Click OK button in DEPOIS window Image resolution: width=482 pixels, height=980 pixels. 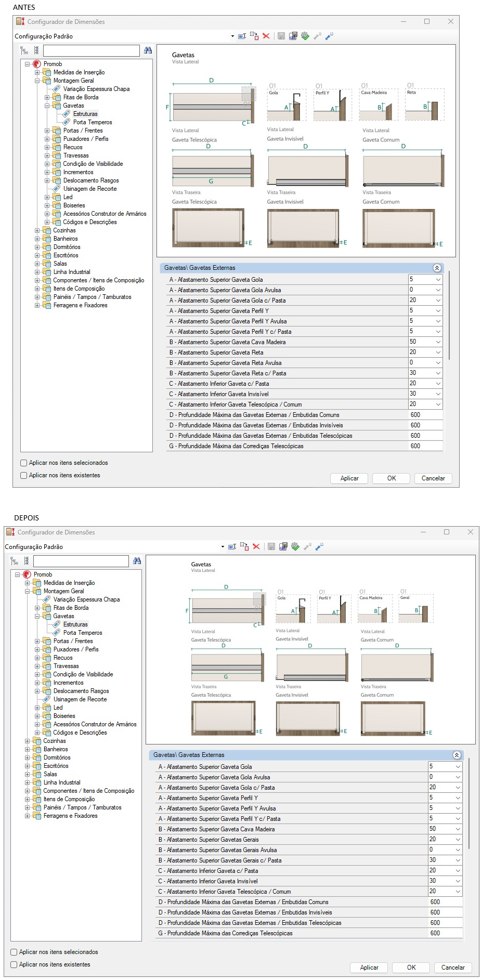click(411, 968)
